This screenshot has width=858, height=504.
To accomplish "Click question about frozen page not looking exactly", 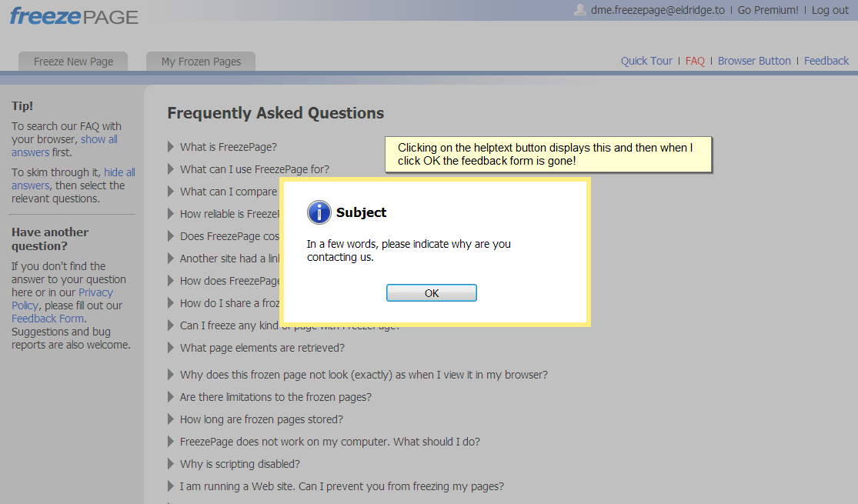I will pyautogui.click(x=364, y=375).
